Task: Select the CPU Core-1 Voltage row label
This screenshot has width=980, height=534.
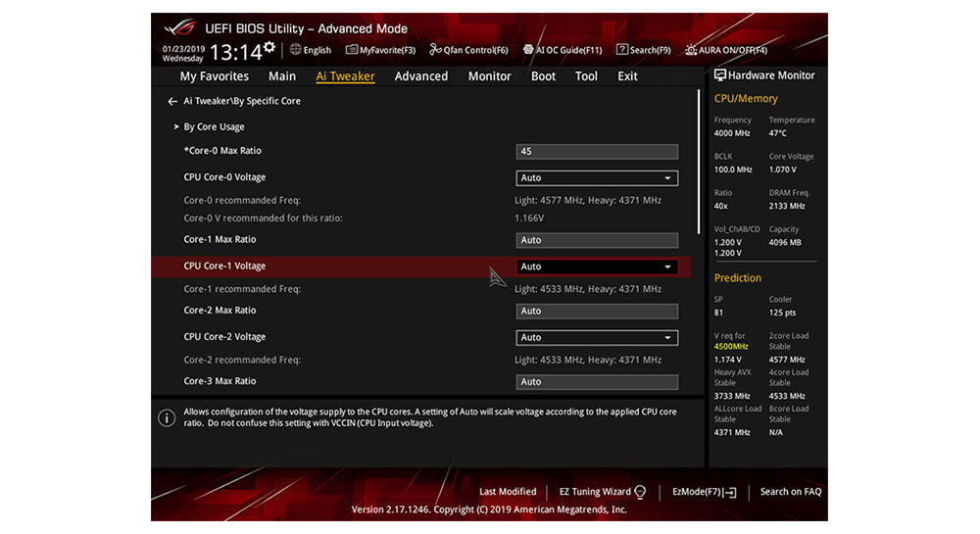Action: tap(224, 267)
